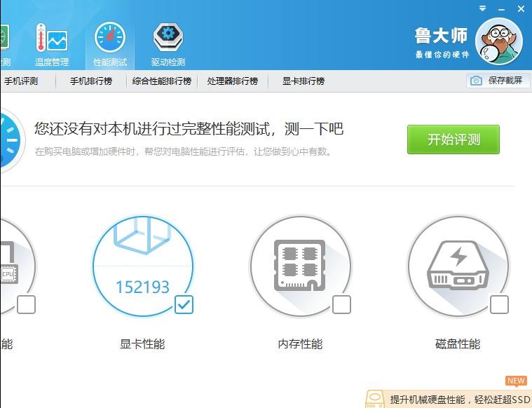Viewport: 532px width, 408px height.
Task: Click the graphics score 152193
Action: pyautogui.click(x=142, y=287)
